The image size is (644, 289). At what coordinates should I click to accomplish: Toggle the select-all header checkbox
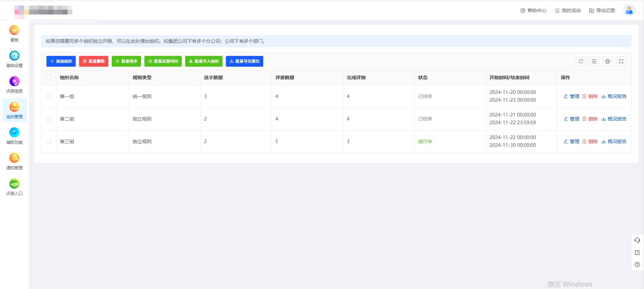click(x=49, y=77)
